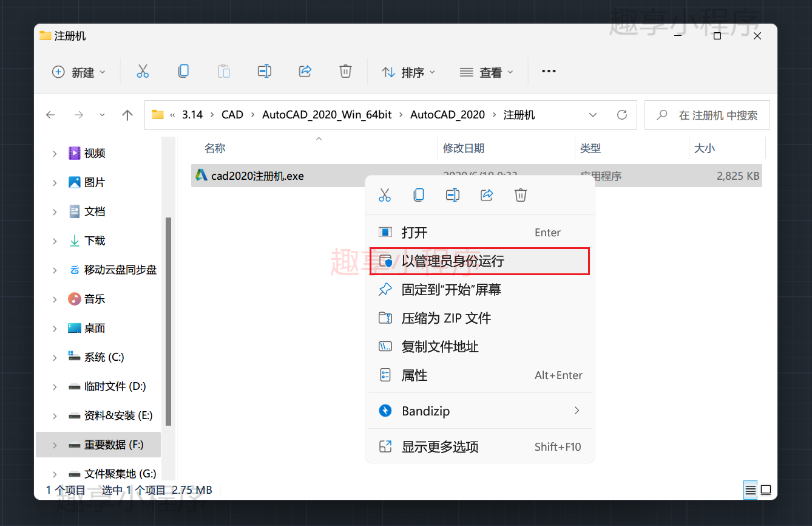Click the Rename icon in the toolbar
The width and height of the screenshot is (812, 526).
(x=264, y=72)
